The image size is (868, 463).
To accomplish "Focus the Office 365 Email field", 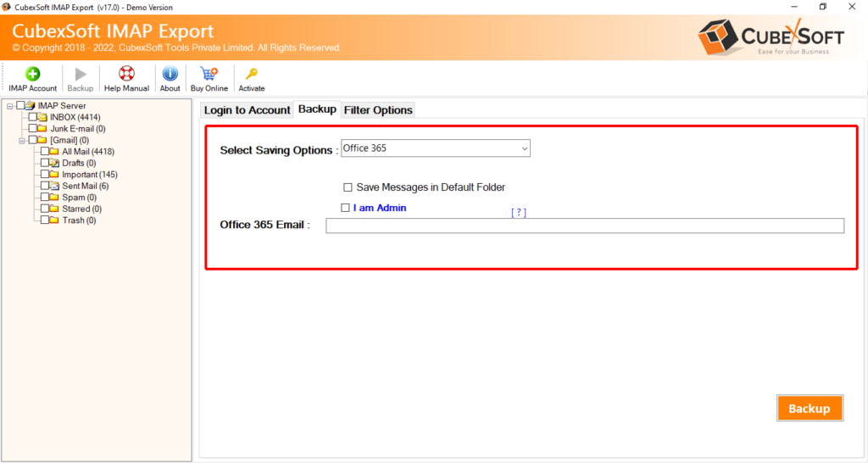I will point(585,226).
